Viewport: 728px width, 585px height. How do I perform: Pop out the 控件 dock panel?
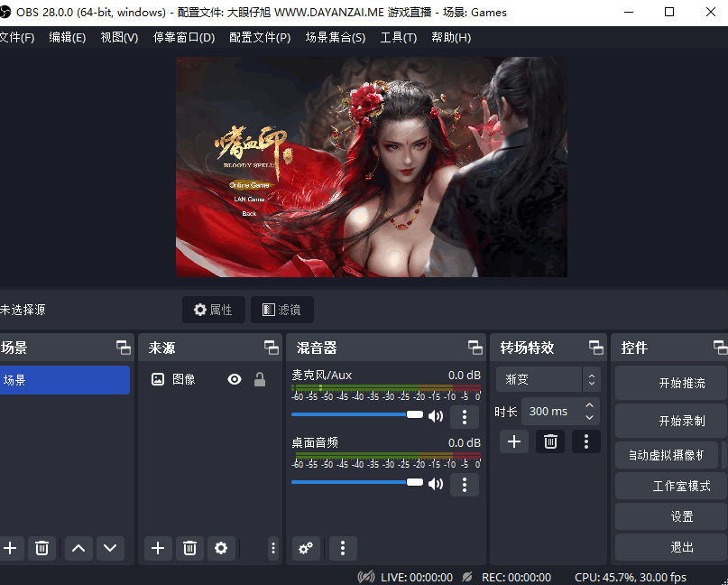(721, 348)
